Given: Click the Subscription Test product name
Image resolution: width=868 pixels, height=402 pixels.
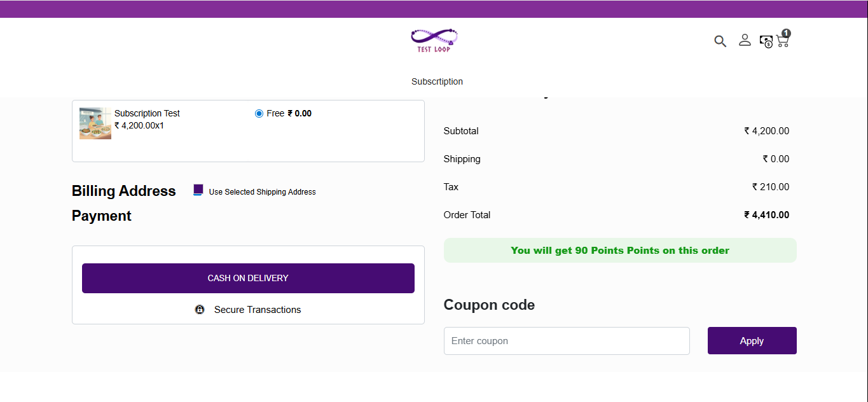Looking at the screenshot, I should click(x=147, y=113).
